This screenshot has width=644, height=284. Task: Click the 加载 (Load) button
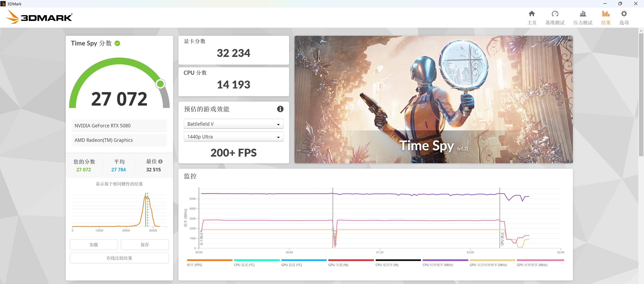click(94, 244)
